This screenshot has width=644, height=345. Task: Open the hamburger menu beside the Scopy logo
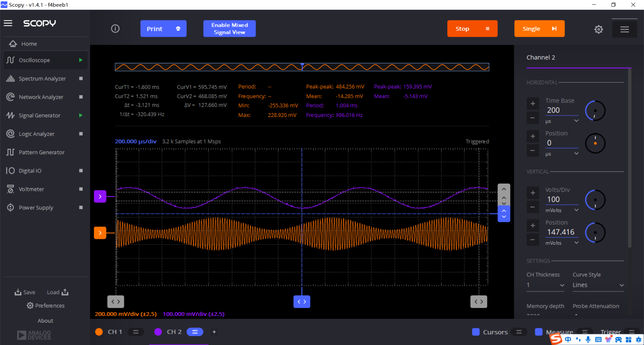(x=8, y=23)
